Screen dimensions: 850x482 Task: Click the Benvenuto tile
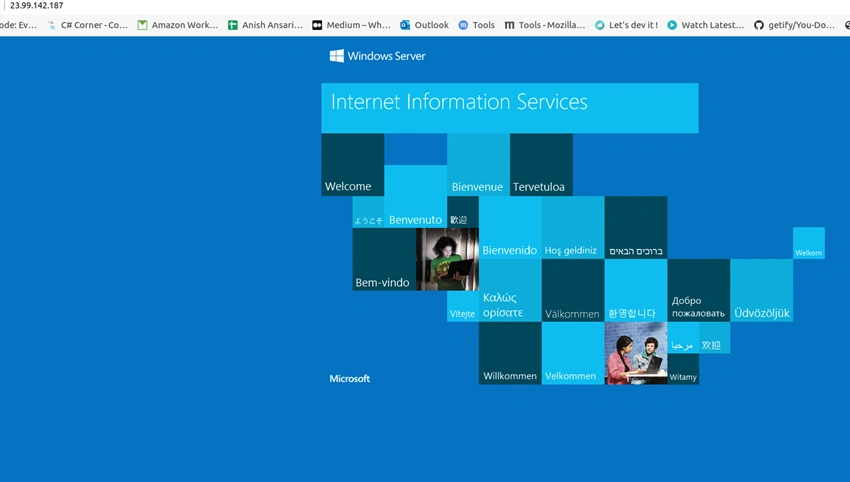pyautogui.click(x=415, y=196)
